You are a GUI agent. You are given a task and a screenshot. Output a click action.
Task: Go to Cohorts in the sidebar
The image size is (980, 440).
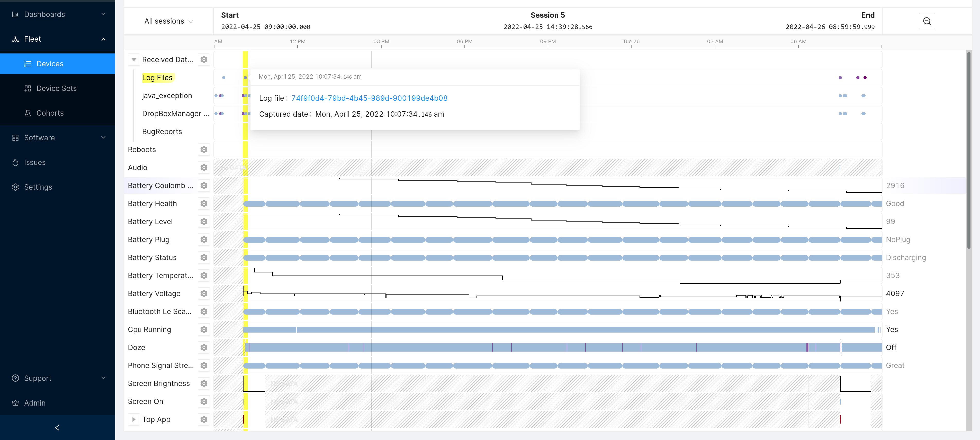50,113
